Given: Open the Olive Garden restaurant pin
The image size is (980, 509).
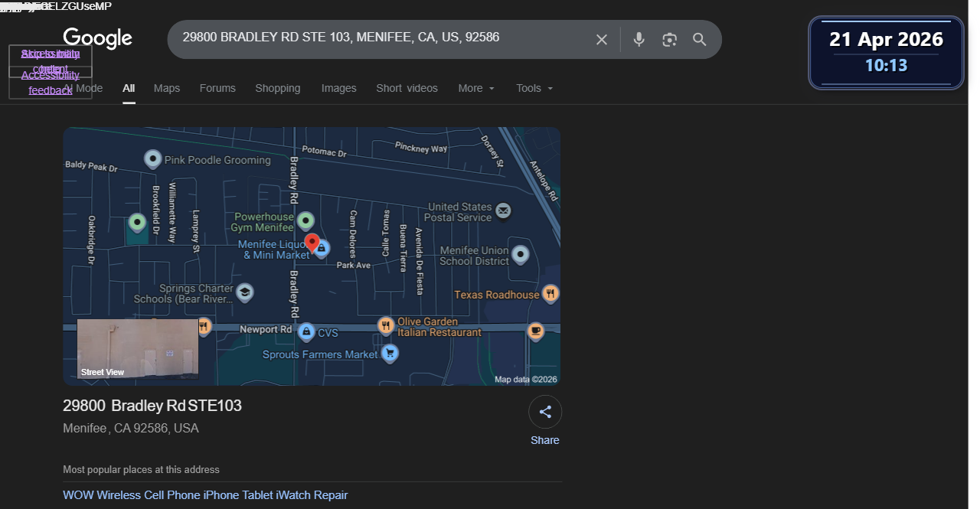Looking at the screenshot, I should point(386,326).
